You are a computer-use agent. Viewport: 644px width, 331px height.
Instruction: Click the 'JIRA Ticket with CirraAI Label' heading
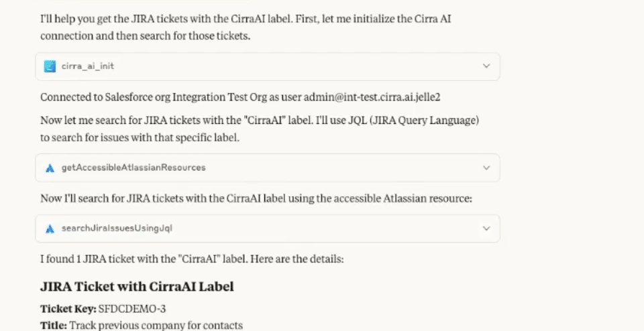pos(137,287)
